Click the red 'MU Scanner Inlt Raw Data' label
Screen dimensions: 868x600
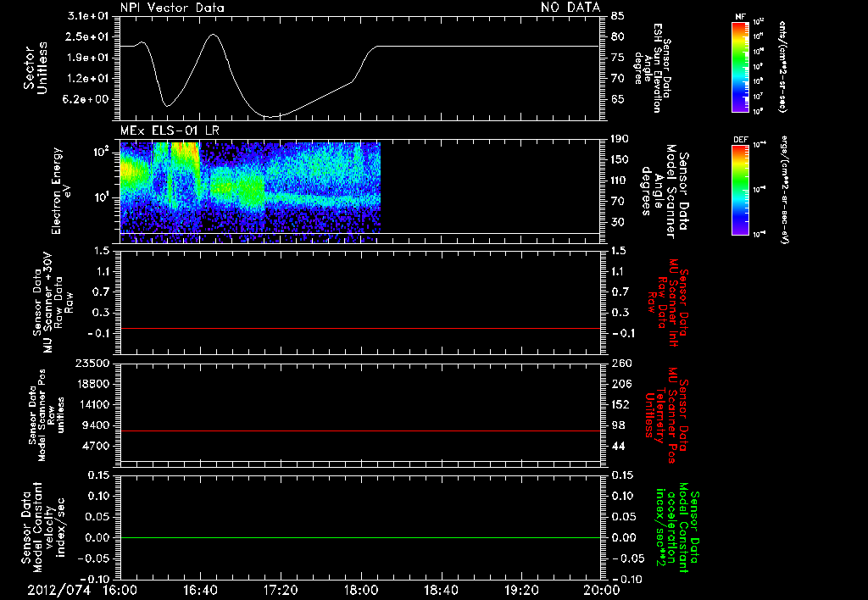(668, 303)
